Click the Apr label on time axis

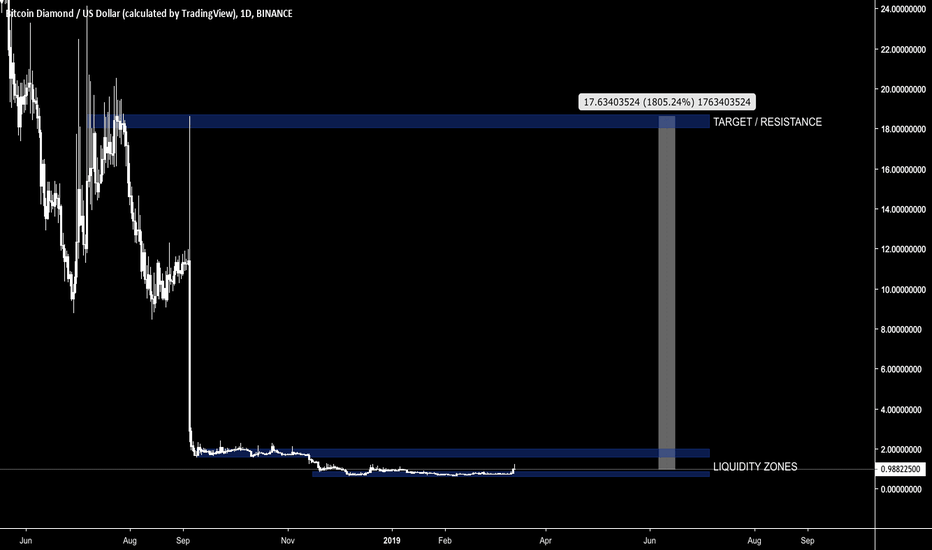coord(546,540)
